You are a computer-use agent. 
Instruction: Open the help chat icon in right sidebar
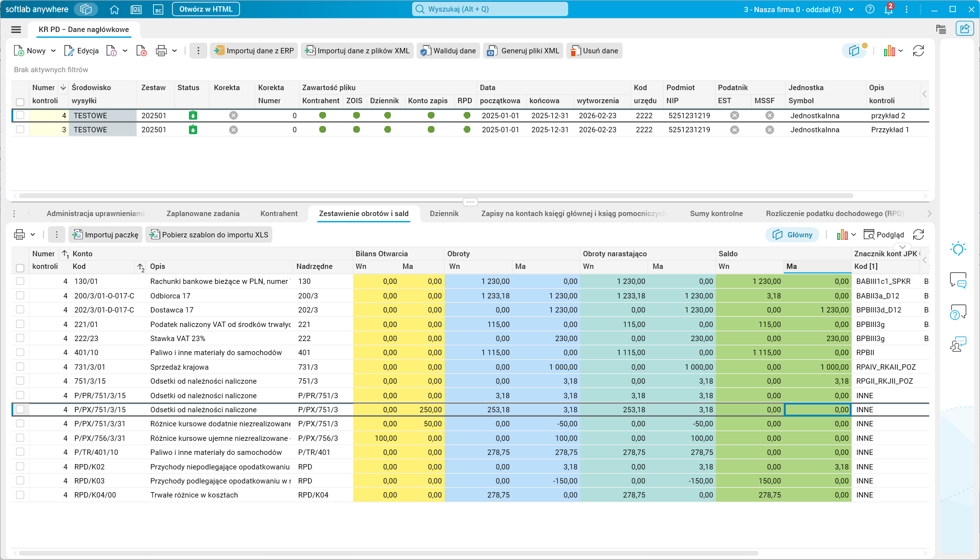pyautogui.click(x=958, y=312)
